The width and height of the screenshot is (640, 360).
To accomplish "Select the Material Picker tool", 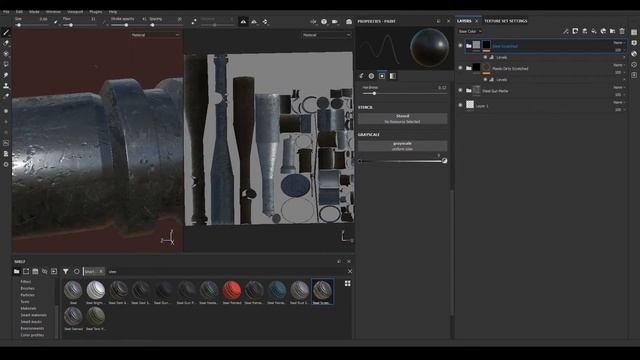I will [x=6, y=96].
